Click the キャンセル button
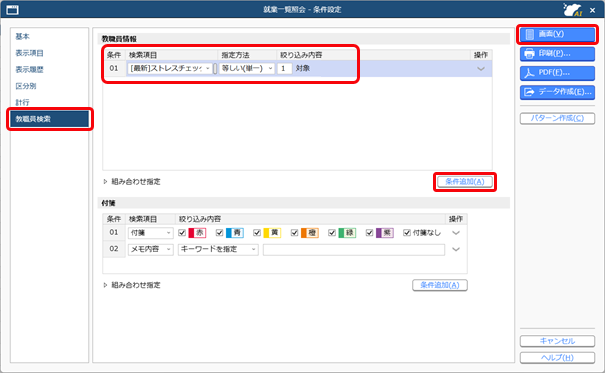The image size is (605, 373). point(557,341)
